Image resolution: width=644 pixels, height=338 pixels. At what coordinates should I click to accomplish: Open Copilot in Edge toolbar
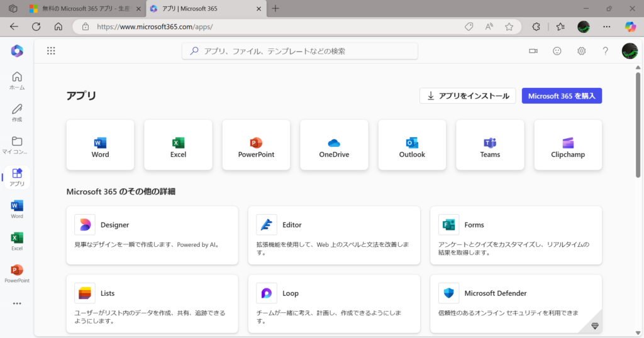(x=630, y=26)
